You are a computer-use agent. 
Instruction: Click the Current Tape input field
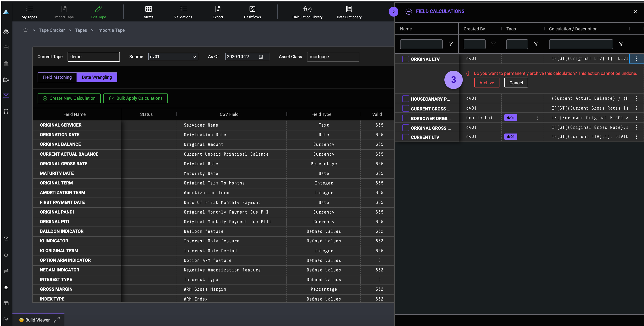(94, 57)
